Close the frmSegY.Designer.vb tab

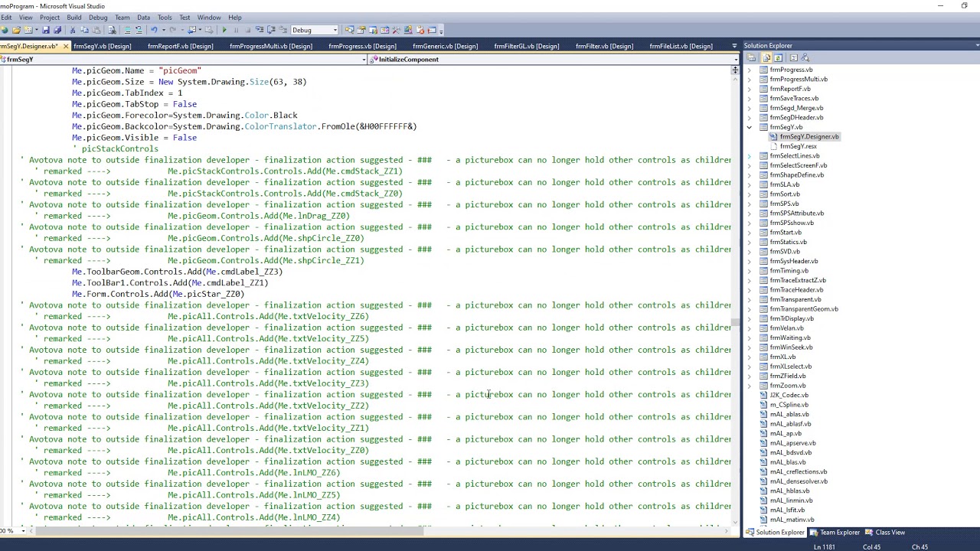[65, 46]
